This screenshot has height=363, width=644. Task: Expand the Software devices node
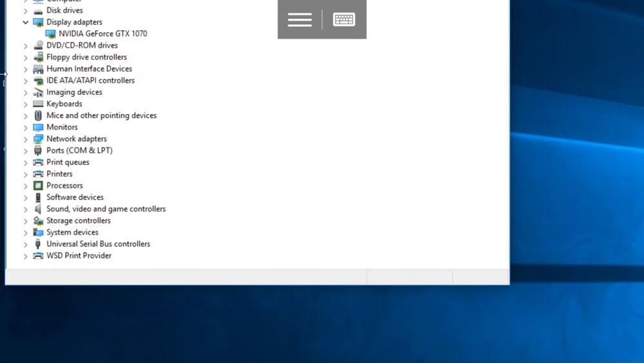(26, 198)
